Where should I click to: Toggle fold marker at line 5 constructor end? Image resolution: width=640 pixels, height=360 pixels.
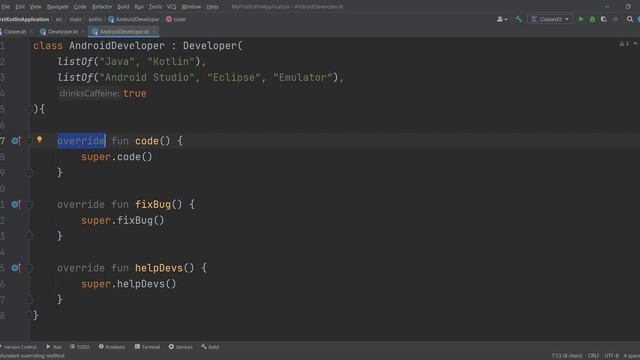[29, 109]
